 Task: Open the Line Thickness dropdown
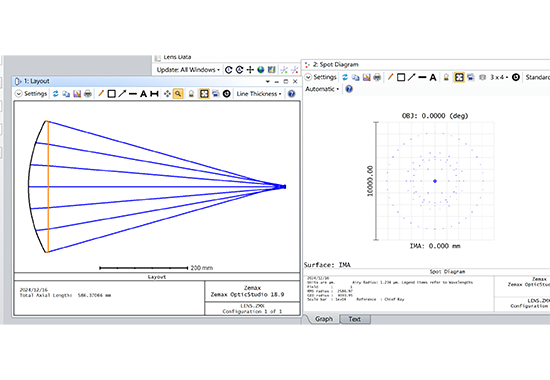point(259,94)
